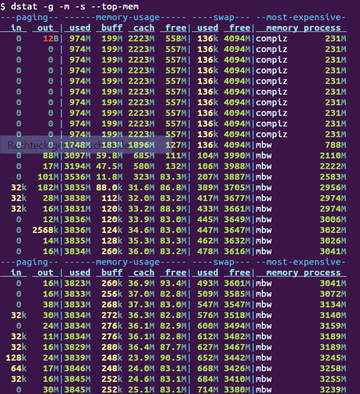The height and width of the screenshot is (394, 360).
Task: Click the 2568k paging out value
Action: [x=46, y=230]
